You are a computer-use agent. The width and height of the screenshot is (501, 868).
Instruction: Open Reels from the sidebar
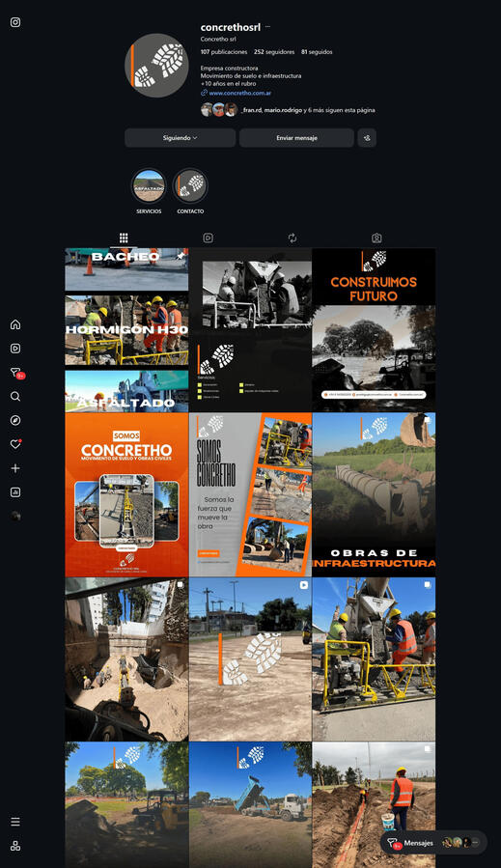[x=15, y=349]
